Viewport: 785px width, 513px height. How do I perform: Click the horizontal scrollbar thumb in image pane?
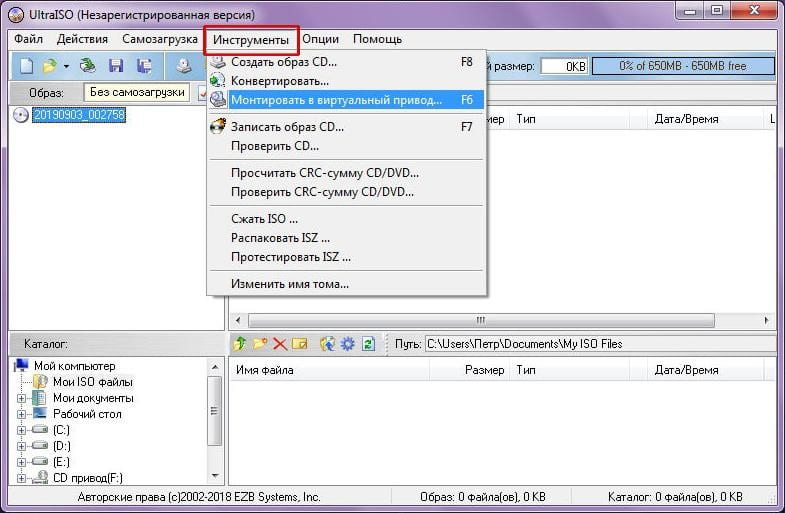pyautogui.click(x=481, y=320)
